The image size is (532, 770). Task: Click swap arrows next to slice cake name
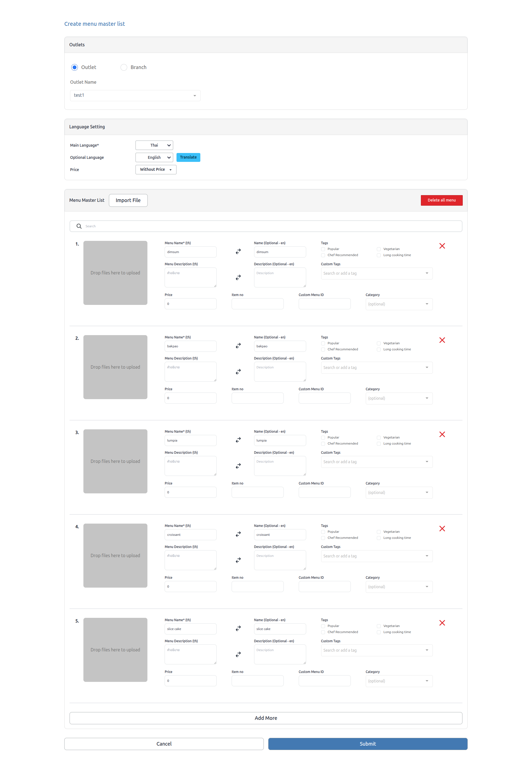(238, 628)
